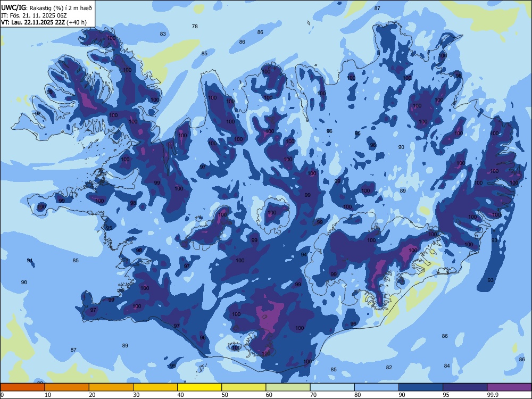Click the amber 30–40 legend color band
The height and width of the screenshot is (399, 532).
[155, 387]
